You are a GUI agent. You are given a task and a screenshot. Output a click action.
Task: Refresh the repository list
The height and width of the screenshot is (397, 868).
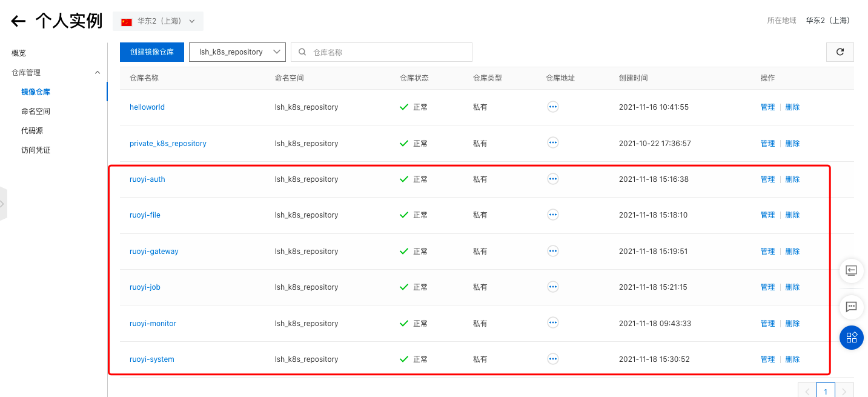click(840, 52)
